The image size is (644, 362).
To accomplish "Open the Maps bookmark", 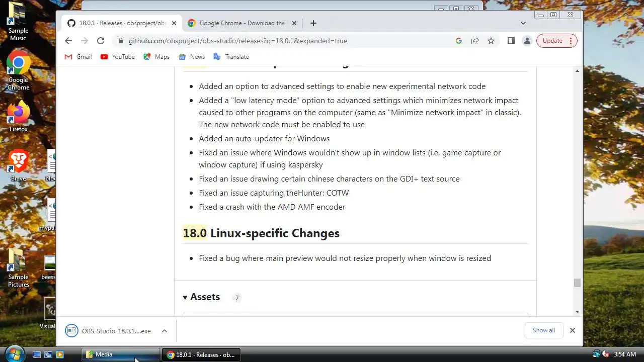I will click(x=156, y=57).
